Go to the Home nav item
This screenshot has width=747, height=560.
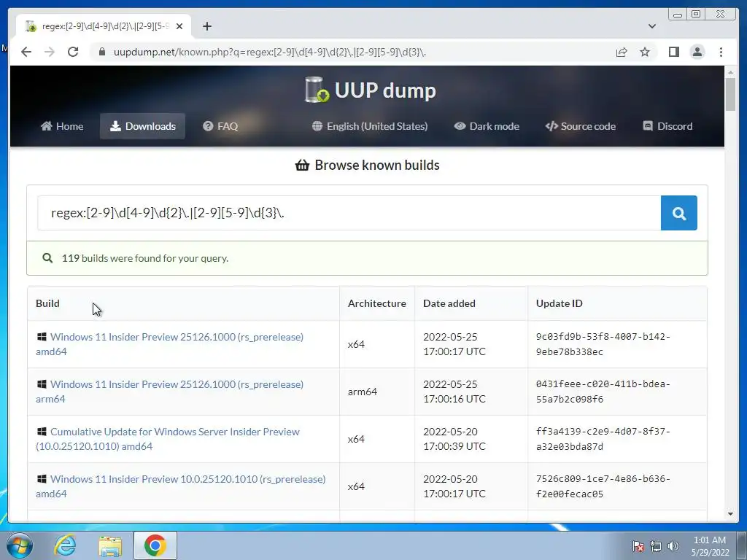pyautogui.click(x=62, y=126)
